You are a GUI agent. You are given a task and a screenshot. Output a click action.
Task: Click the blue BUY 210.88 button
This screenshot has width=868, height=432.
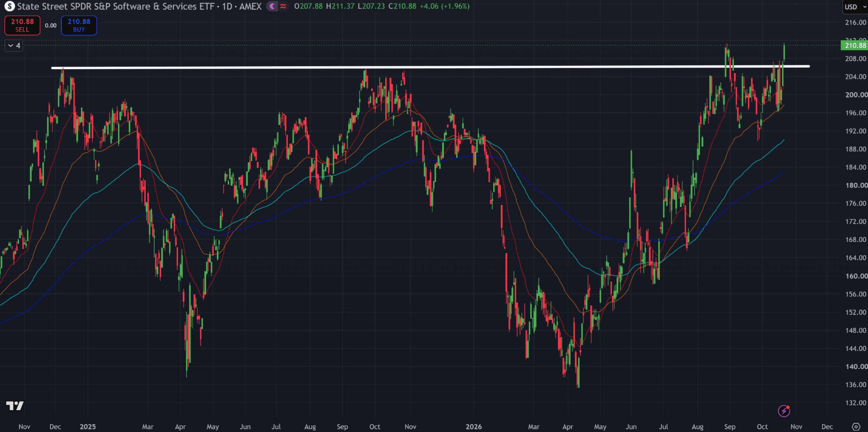click(x=79, y=25)
